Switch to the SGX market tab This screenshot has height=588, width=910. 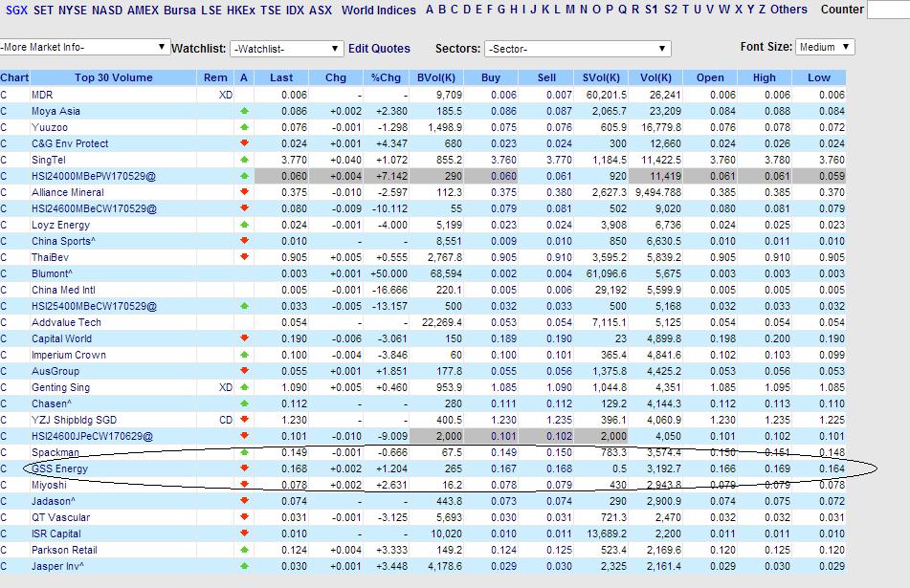point(17,10)
